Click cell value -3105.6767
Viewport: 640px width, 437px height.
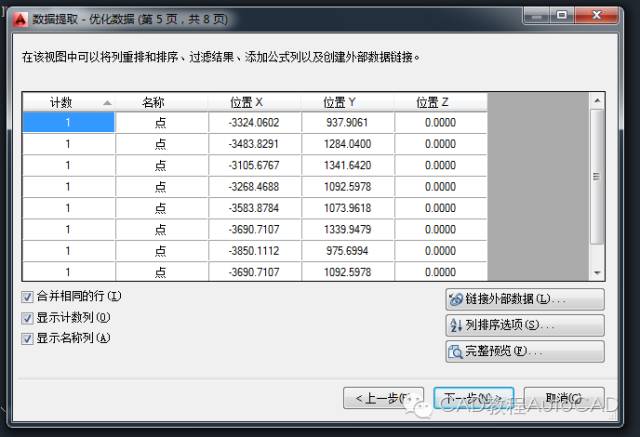[x=254, y=165]
